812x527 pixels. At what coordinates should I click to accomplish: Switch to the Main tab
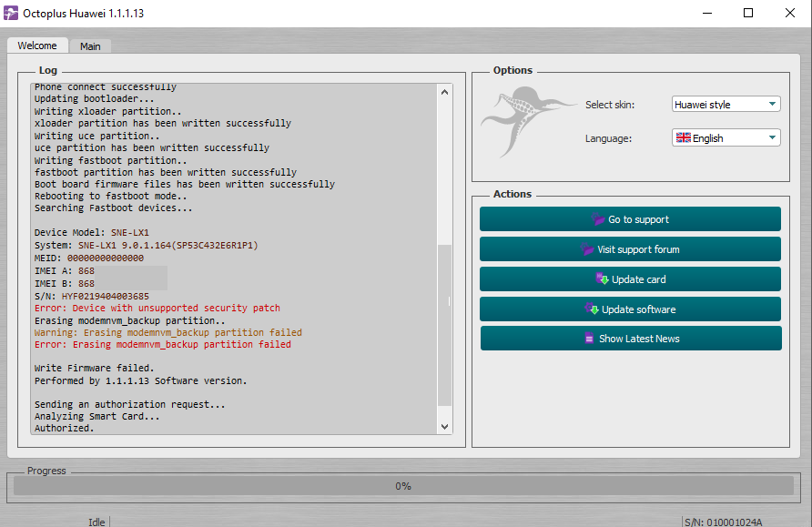click(x=90, y=46)
